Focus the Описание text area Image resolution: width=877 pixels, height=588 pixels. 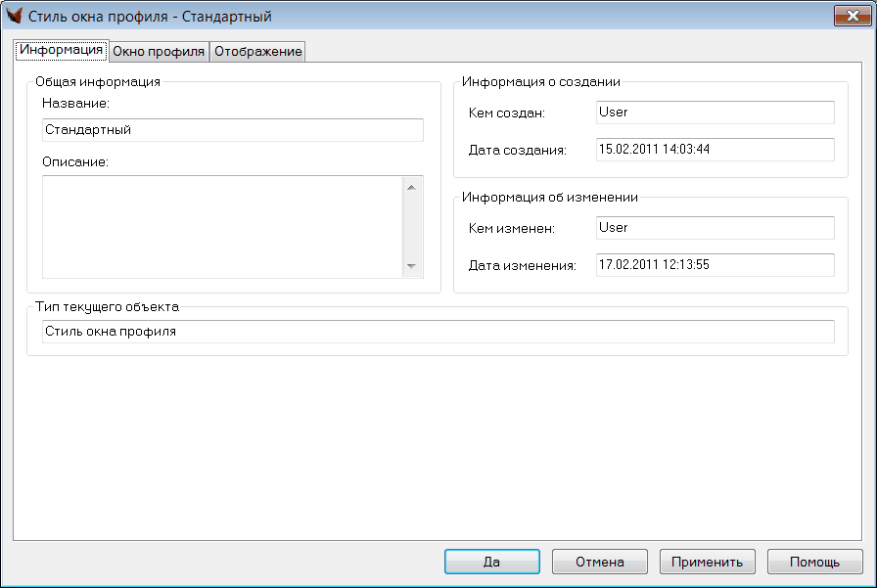tap(221, 227)
